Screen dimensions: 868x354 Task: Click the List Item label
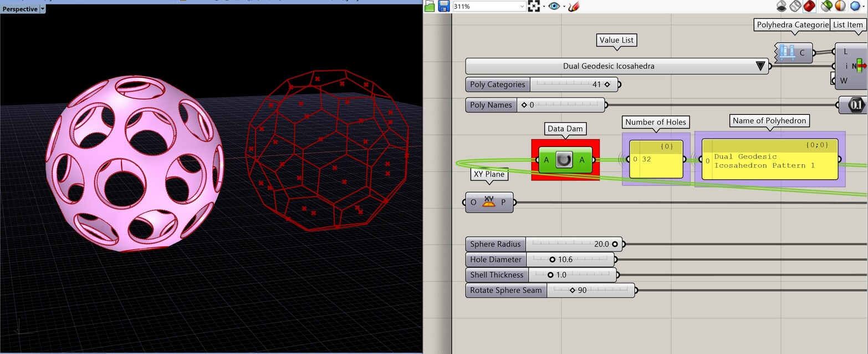(x=847, y=24)
